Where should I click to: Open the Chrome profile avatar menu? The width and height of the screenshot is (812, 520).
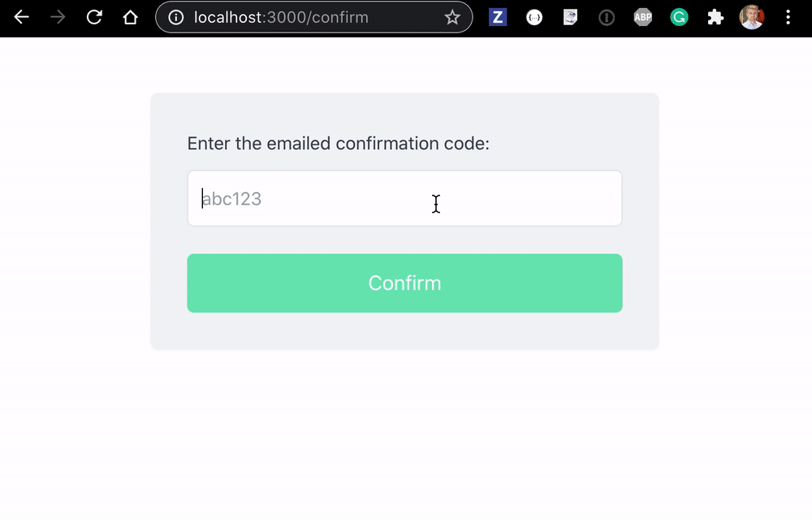tap(752, 17)
